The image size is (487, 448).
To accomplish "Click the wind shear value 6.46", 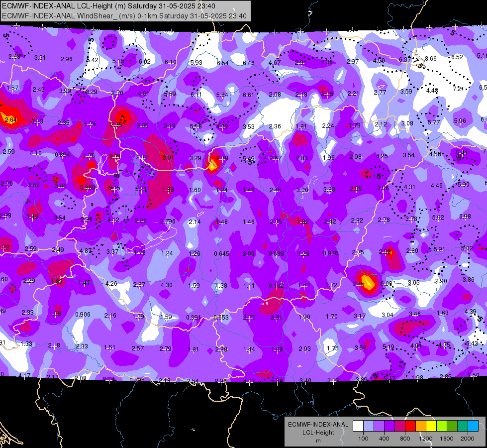I will click(x=248, y=63).
